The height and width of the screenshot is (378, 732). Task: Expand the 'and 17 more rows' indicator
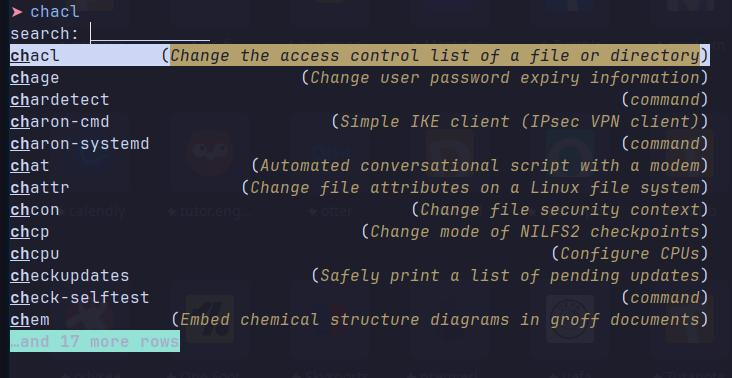pyautogui.click(x=95, y=341)
